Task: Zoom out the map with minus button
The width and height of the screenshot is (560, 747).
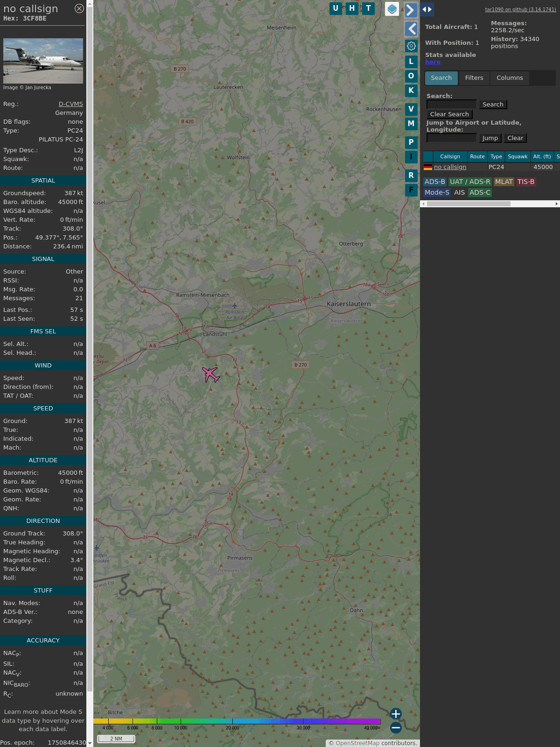Action: click(396, 727)
